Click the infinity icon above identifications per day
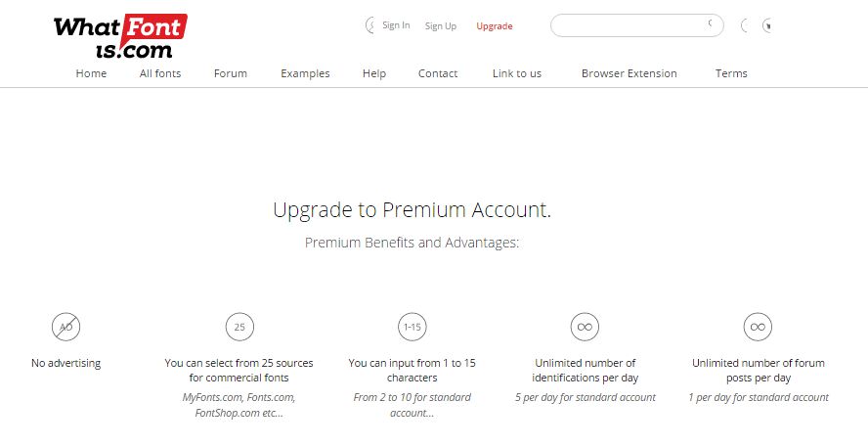 click(x=586, y=327)
